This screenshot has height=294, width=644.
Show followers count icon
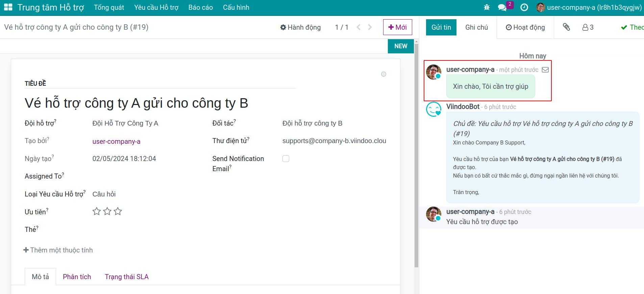[x=588, y=27]
